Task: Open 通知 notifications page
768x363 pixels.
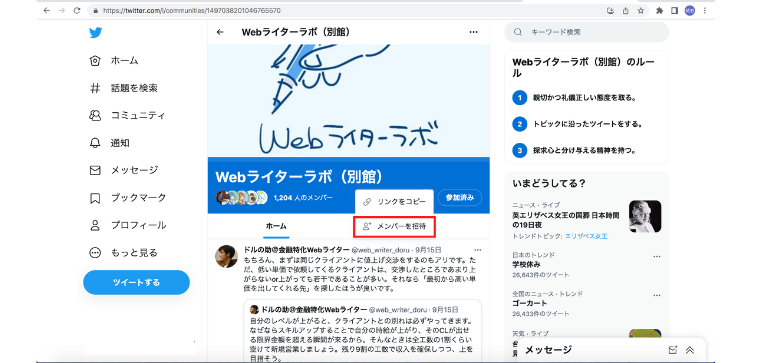Action: [109, 143]
